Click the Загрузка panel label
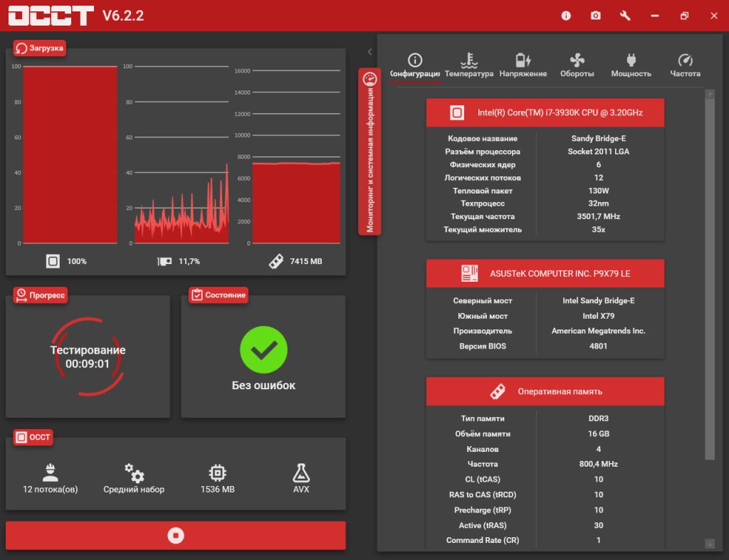The width and height of the screenshot is (729, 560). click(x=40, y=48)
